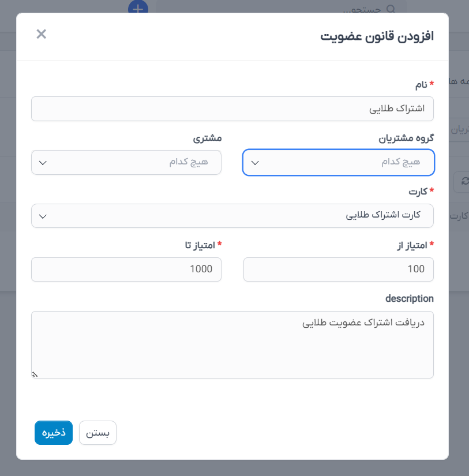
Task: Click the search magnifier icon
Action: tap(391, 9)
